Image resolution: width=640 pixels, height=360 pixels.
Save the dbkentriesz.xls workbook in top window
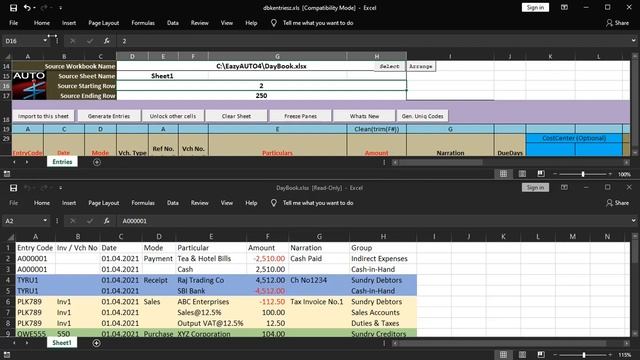tap(13, 8)
